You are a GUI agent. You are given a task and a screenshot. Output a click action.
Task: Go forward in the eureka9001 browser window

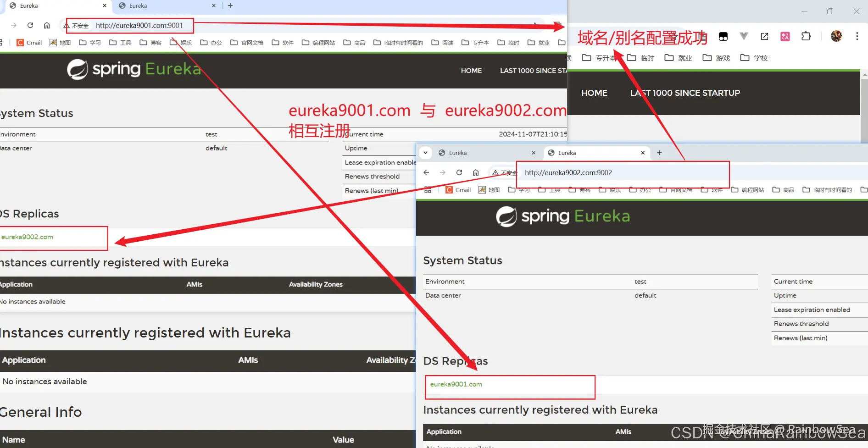(x=14, y=25)
